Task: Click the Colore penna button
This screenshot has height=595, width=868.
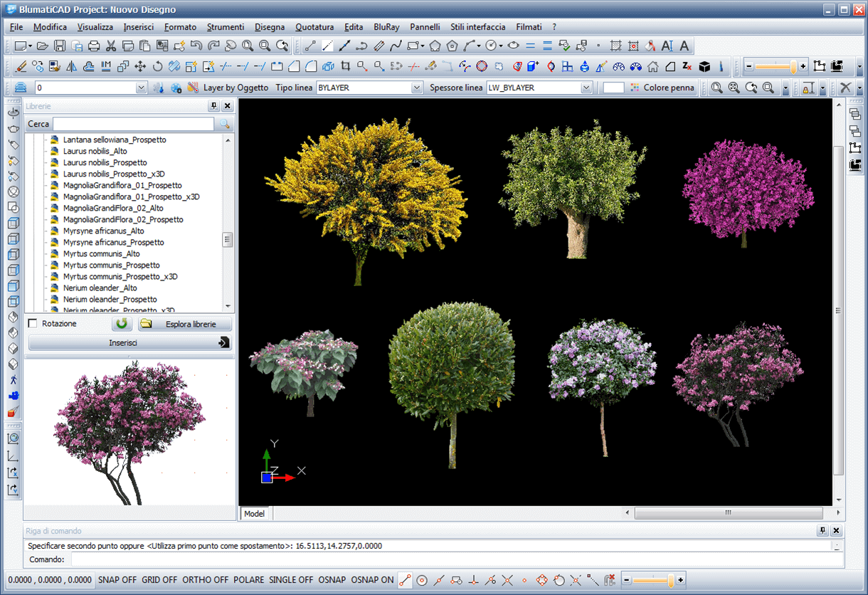Action: [662, 88]
